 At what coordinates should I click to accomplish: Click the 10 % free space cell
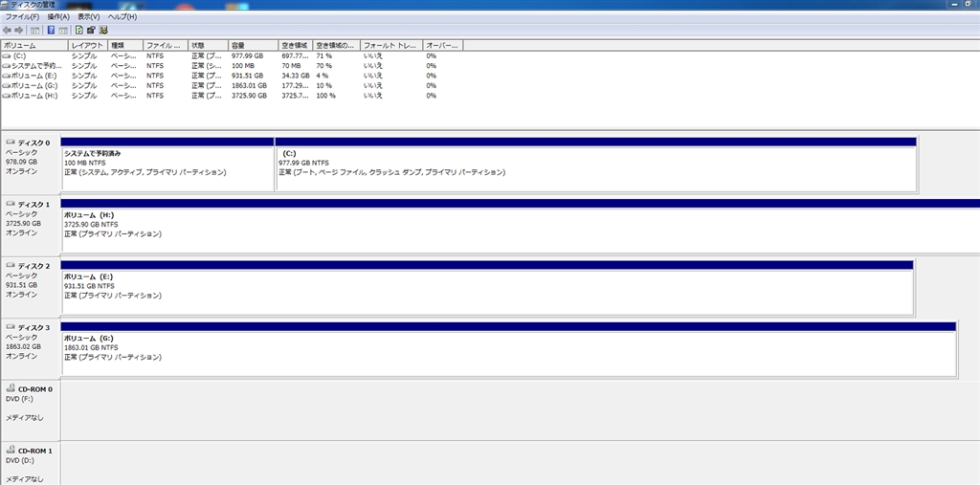click(323, 86)
